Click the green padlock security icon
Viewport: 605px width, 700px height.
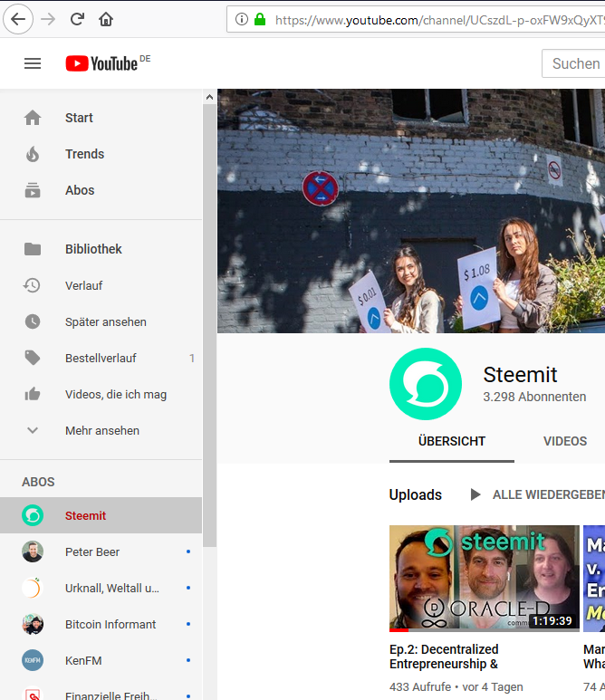[260, 19]
